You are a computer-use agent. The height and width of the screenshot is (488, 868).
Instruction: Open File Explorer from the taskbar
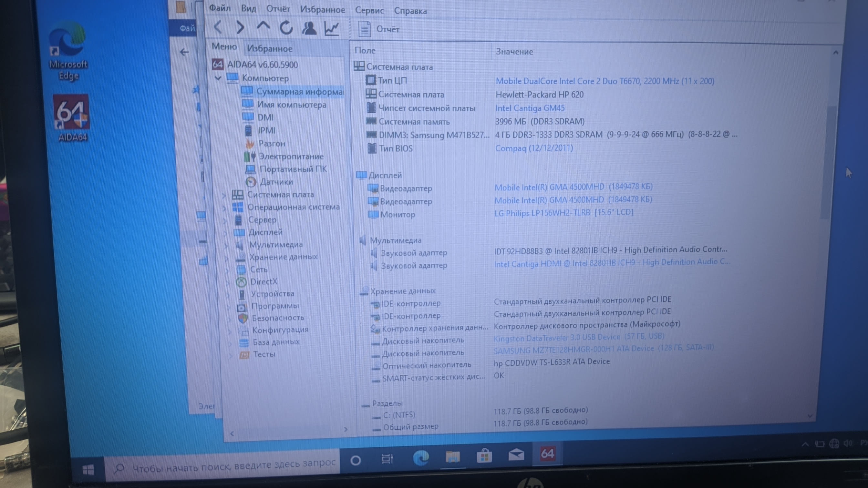click(452, 457)
